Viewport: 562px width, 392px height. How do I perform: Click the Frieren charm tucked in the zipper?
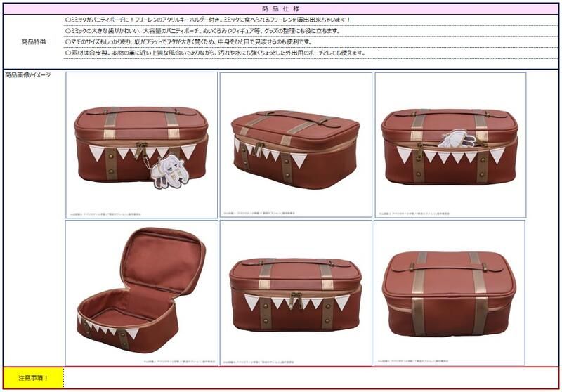pos(457,138)
